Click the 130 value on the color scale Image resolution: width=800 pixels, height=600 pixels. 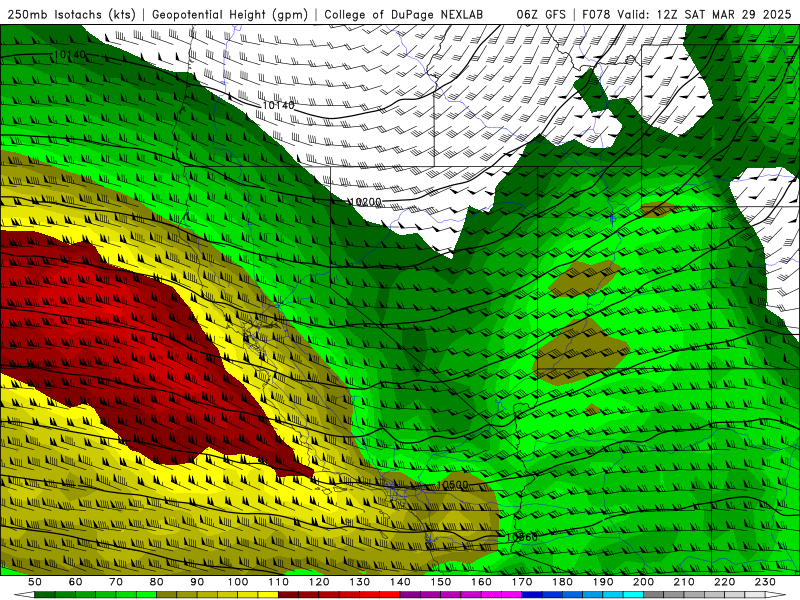point(360,582)
